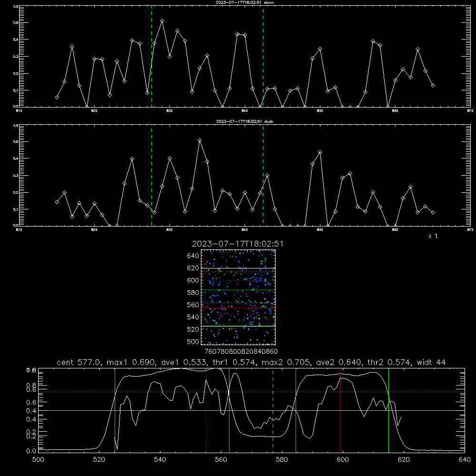Click the 'cent 577.0' value in the header

(x=79, y=362)
